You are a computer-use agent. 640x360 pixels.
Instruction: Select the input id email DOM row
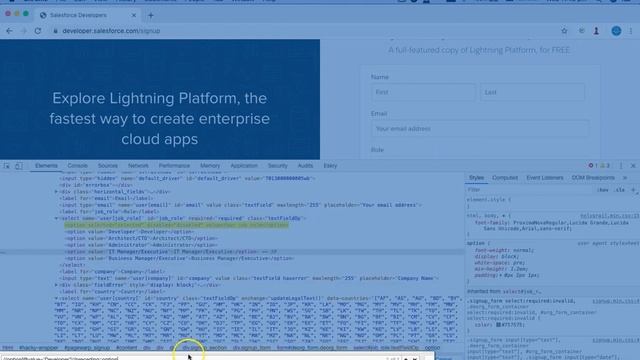(241, 205)
